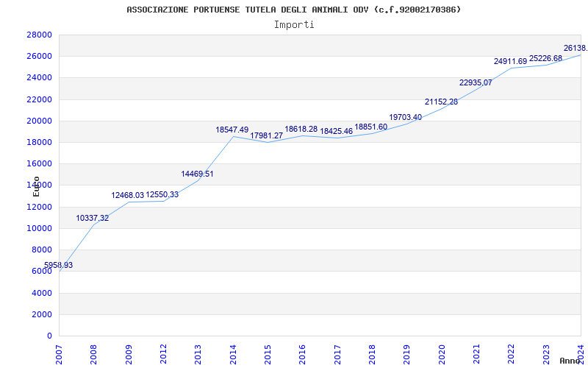The image size is (588, 368).
Task: Select the 14469.51 data label
Action: coord(197,174)
